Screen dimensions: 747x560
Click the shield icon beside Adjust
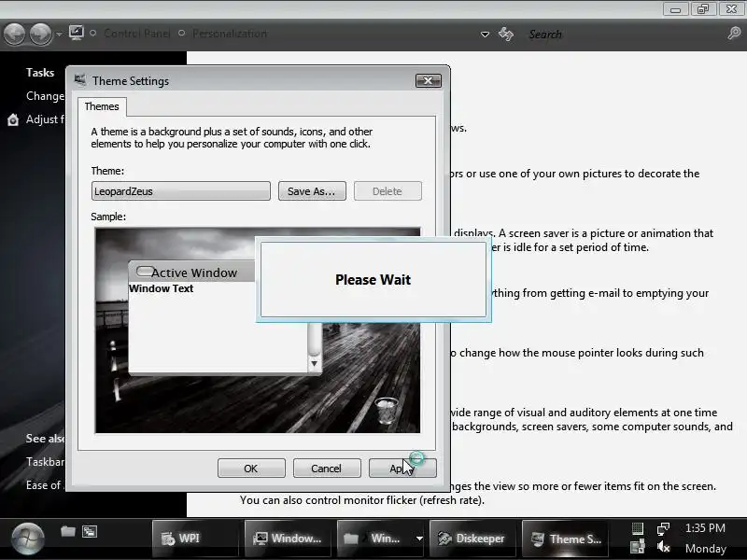coord(13,119)
